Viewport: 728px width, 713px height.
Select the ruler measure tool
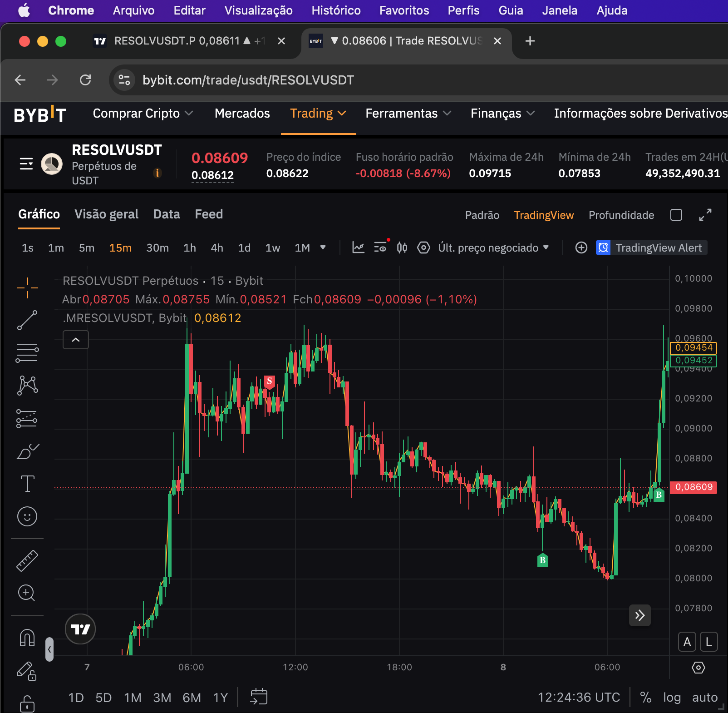(x=27, y=560)
